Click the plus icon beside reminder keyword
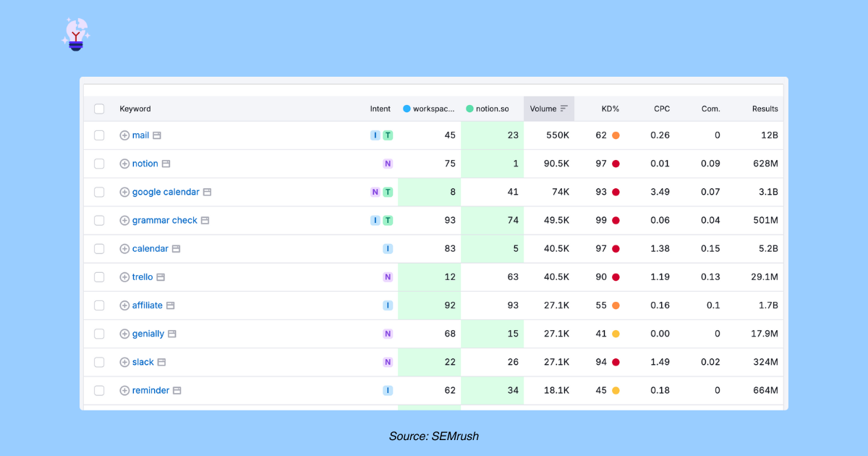The height and width of the screenshot is (456, 868). (124, 390)
